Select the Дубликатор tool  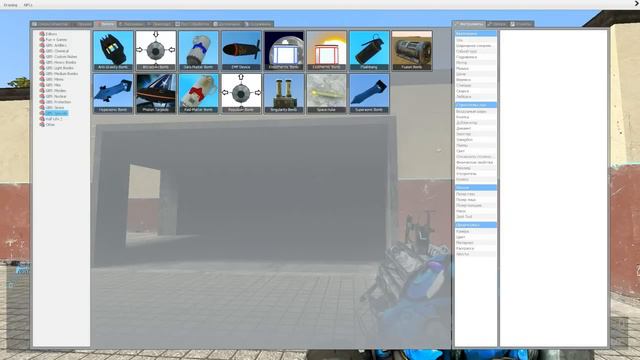pyautogui.click(x=476, y=122)
